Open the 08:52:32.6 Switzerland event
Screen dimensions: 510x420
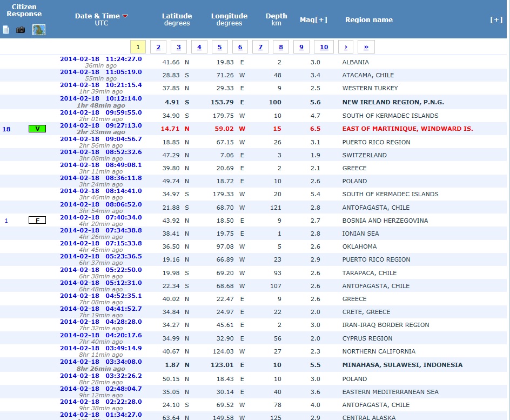coord(101,152)
